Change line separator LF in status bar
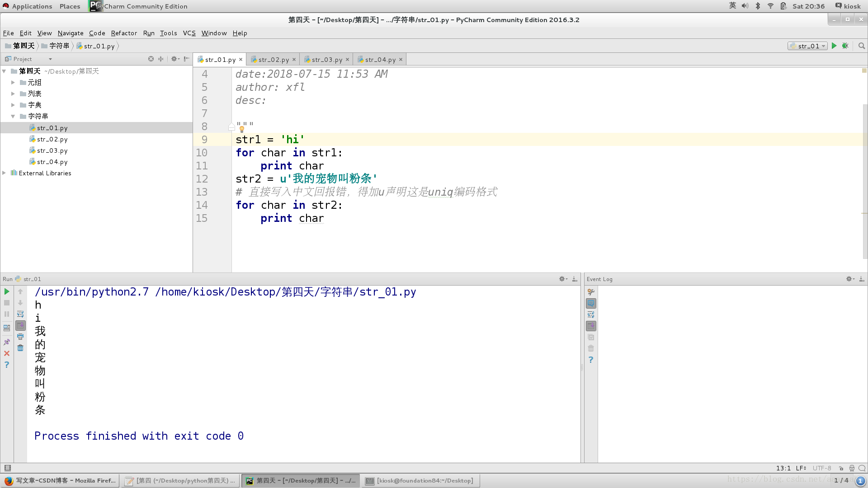 click(801, 468)
